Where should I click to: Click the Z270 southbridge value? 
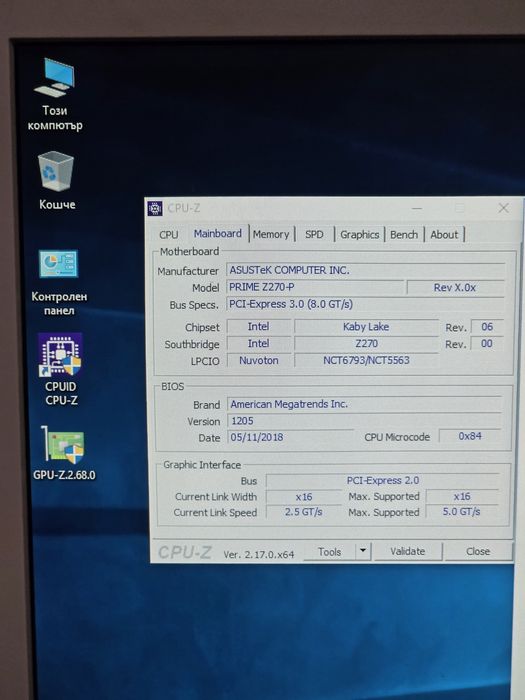click(366, 344)
